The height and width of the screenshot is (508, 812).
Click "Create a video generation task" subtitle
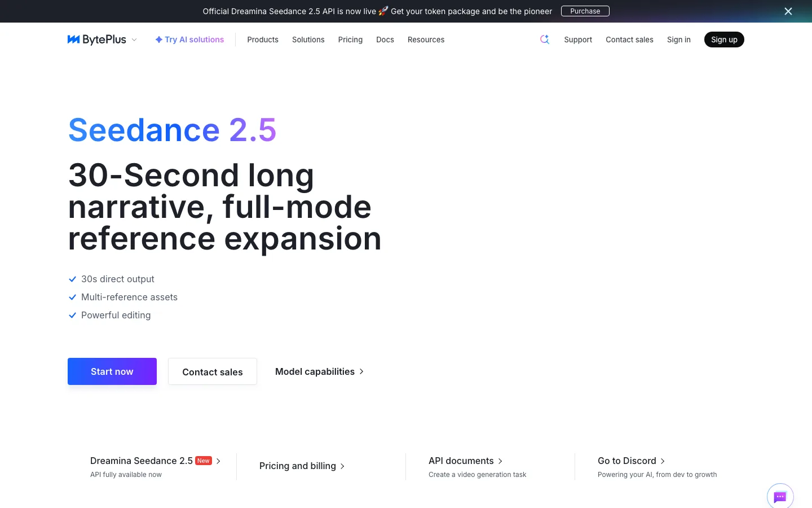[x=477, y=475]
